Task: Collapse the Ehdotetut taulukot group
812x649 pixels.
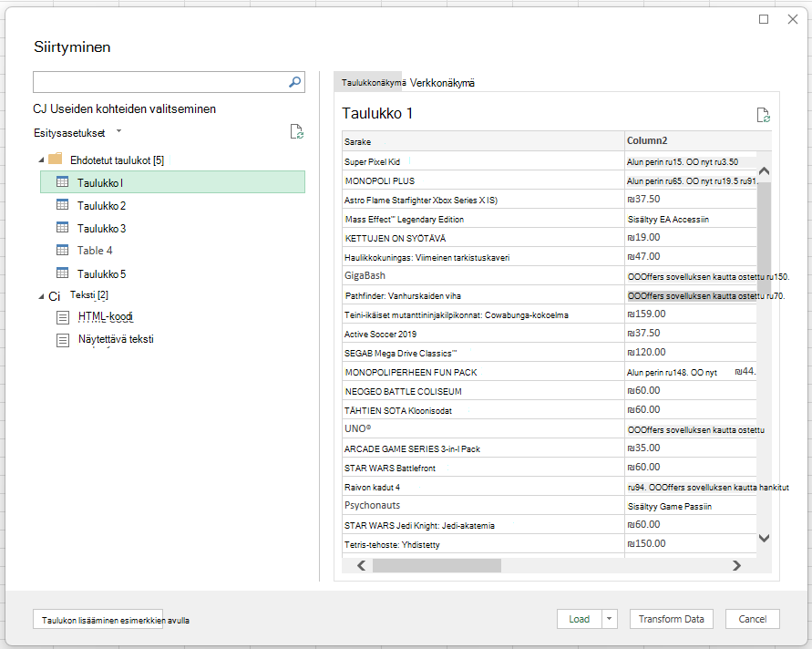Action: (x=41, y=160)
